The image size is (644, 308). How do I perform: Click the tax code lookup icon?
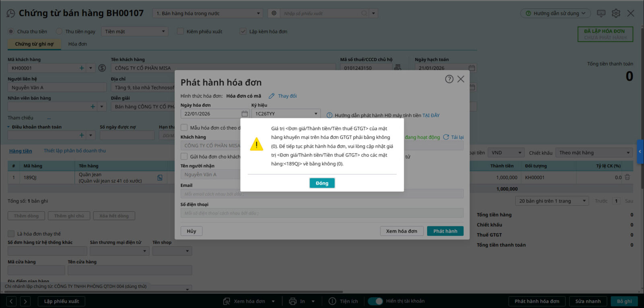[x=398, y=68]
